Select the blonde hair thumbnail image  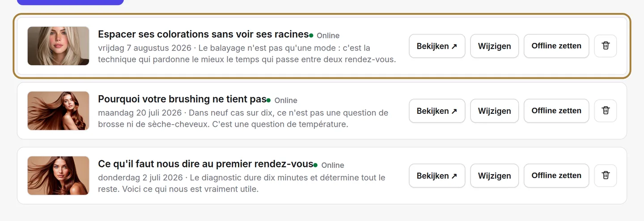[x=58, y=46]
